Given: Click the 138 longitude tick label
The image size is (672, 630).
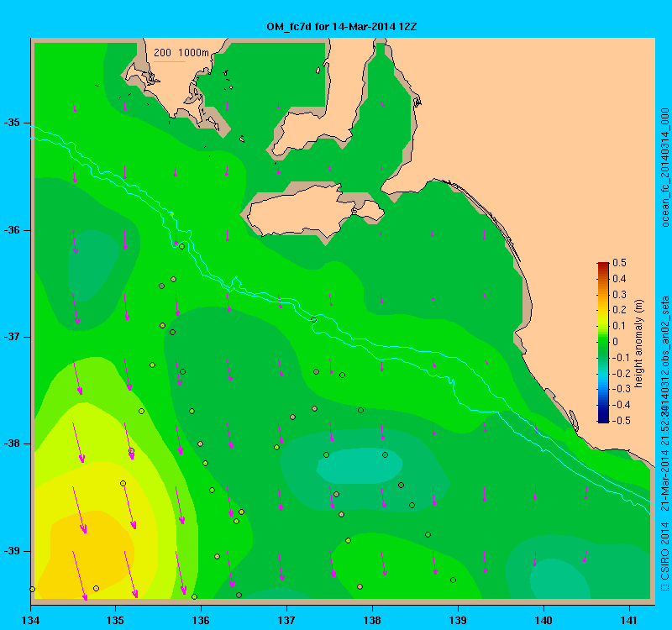Looking at the screenshot, I should [x=372, y=620].
